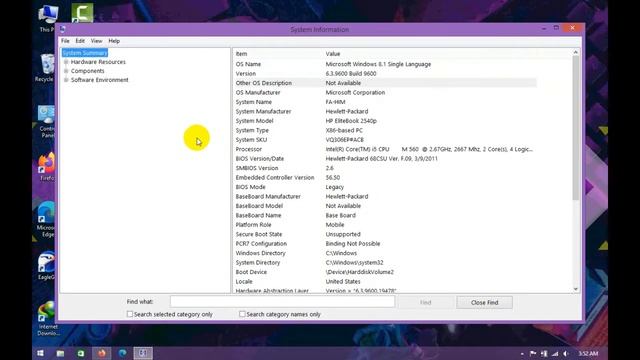Open the volume speaker tray icon
The image size is (640, 360).
click(x=566, y=353)
